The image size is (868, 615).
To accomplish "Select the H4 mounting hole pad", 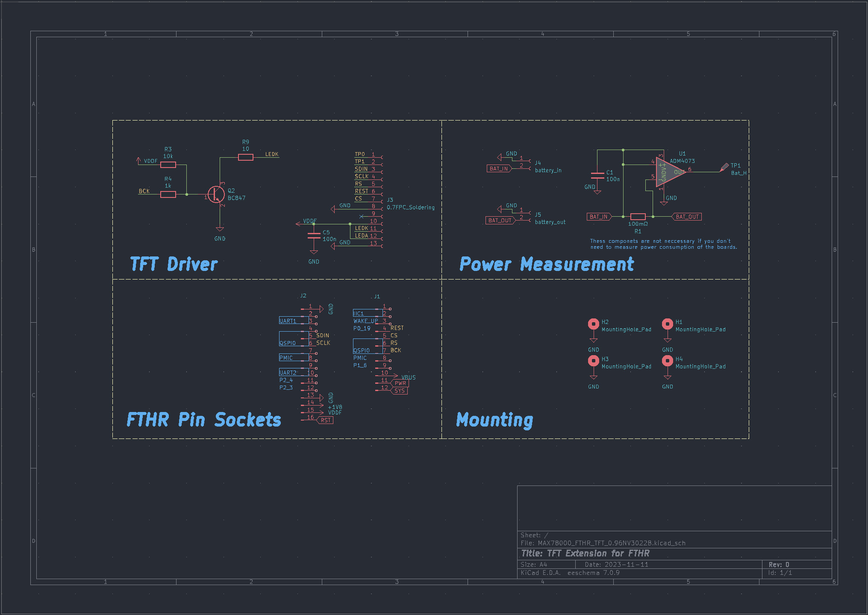I will 667,361.
